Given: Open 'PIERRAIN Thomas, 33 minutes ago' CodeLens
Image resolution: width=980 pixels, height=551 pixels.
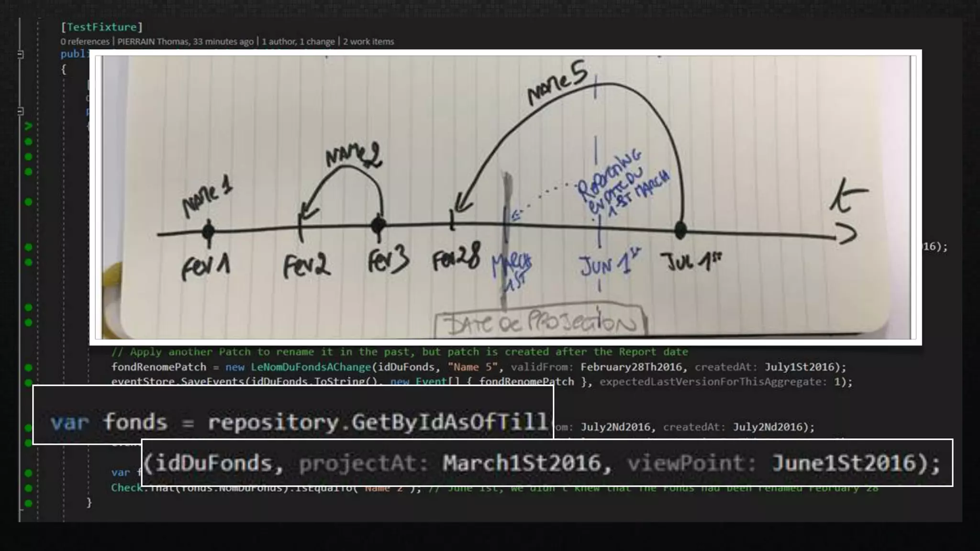Looking at the screenshot, I should coord(185,42).
